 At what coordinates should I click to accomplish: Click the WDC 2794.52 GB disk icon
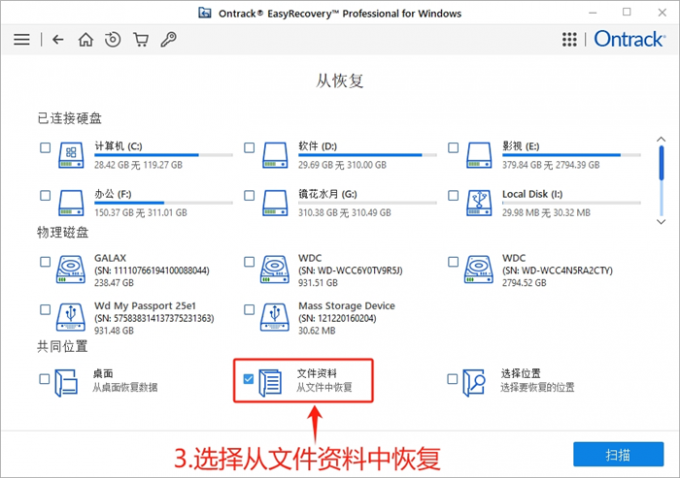478,269
